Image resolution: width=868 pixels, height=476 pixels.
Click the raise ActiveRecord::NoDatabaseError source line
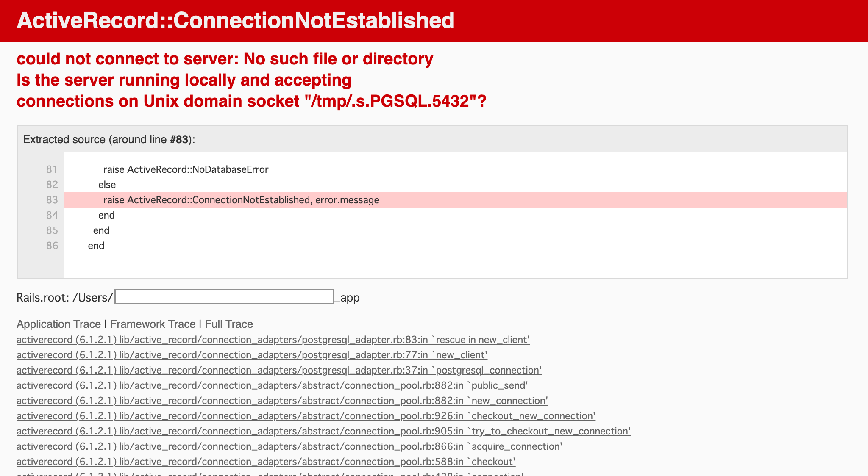pyautogui.click(x=186, y=169)
